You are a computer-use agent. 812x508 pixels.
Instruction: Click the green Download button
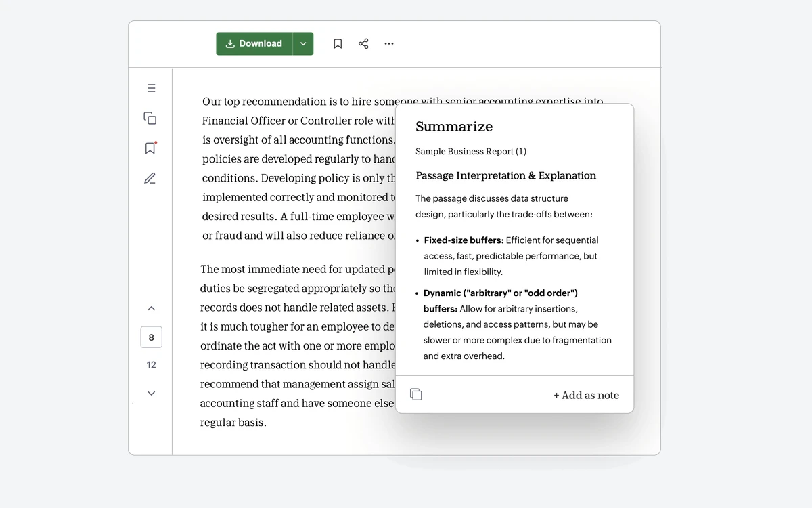(x=254, y=43)
